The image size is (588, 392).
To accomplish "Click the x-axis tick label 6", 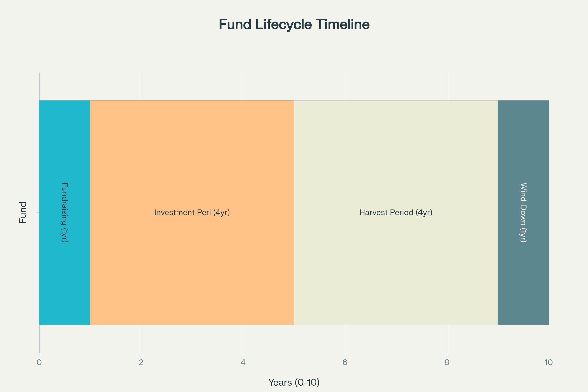I will point(345,362).
